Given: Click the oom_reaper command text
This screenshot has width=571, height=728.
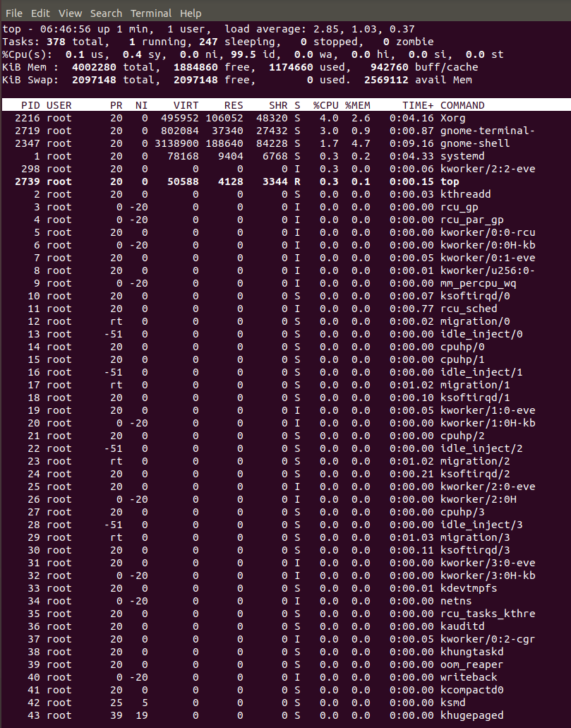Looking at the screenshot, I should (472, 664).
